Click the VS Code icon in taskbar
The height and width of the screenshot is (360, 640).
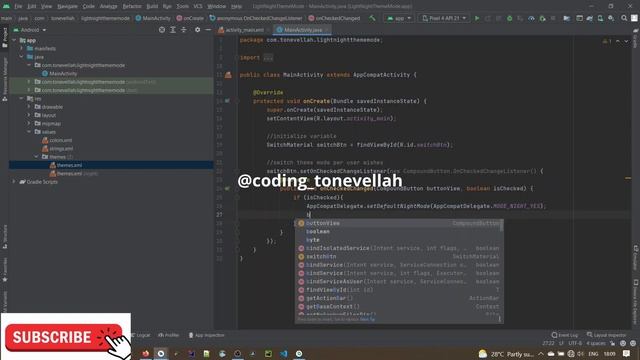pyautogui.click(x=284, y=353)
